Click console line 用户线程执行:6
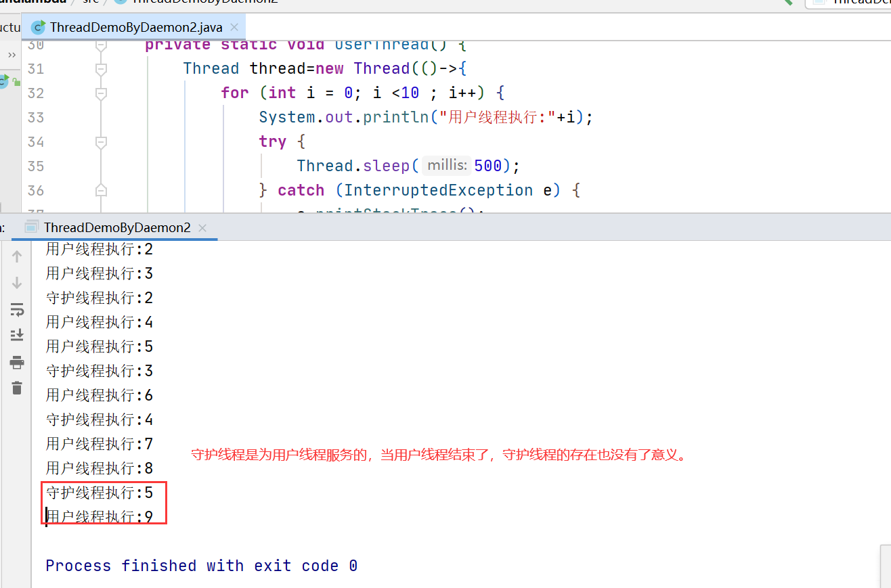891x588 pixels. pos(100,395)
